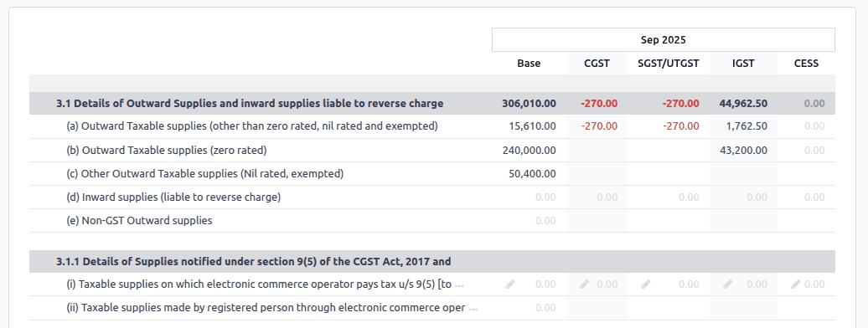This screenshot has width=868, height=328.
Task: Click the -270.00 SGST/UTGST total in section 3.1
Action: point(681,104)
